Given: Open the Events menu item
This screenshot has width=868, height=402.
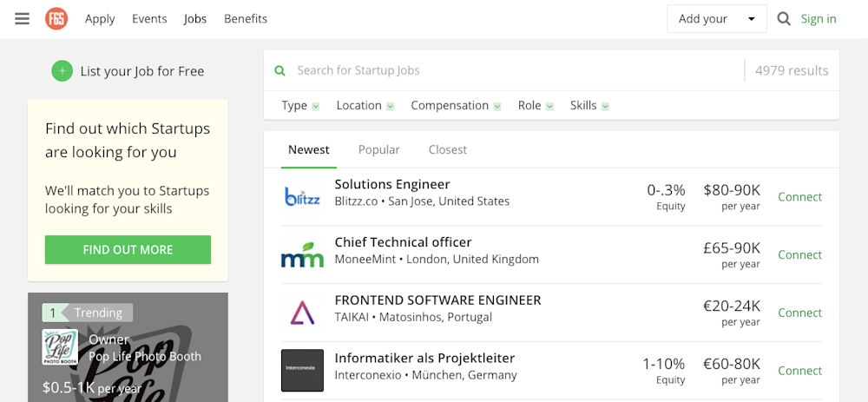Looking at the screenshot, I should 149,18.
